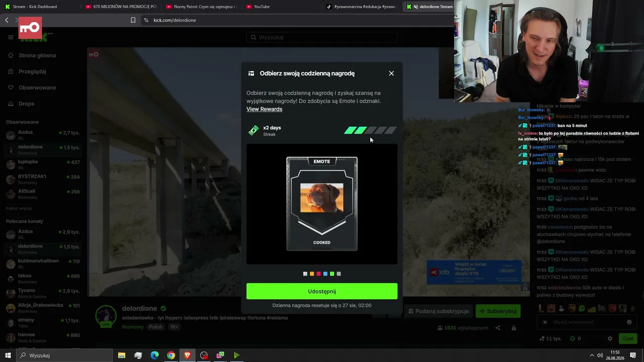644x362 pixels.
Task: Open followed channel luplupka
Action: pyautogui.click(x=43, y=164)
